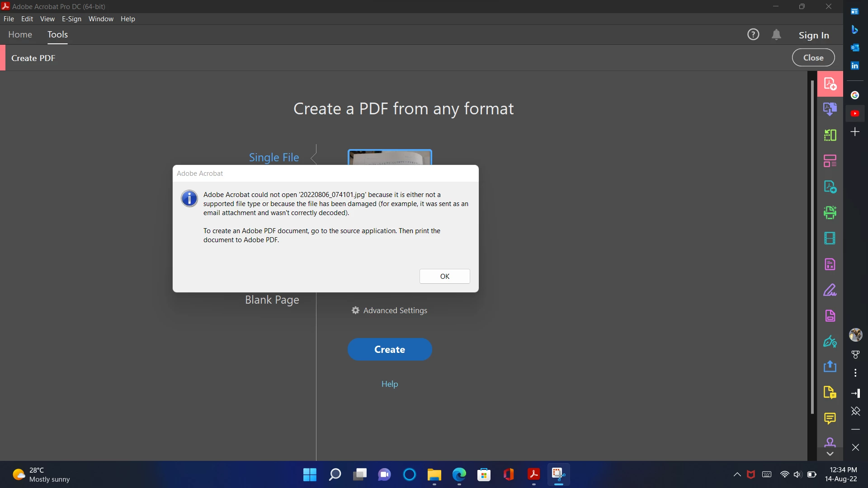Image resolution: width=868 pixels, height=488 pixels.
Task: Click the tools pane vertical scrollbar
Action: [812, 246]
